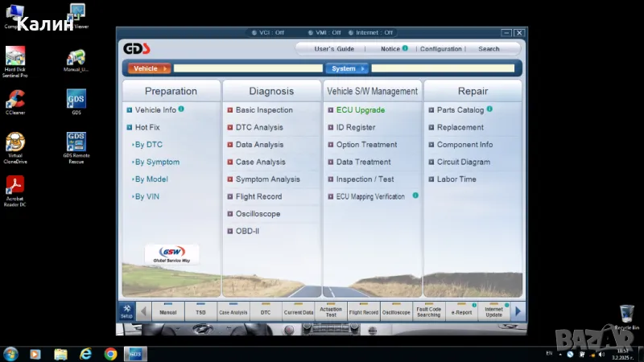
Task: Click the Parts Catalog info icon
Action: (489, 109)
